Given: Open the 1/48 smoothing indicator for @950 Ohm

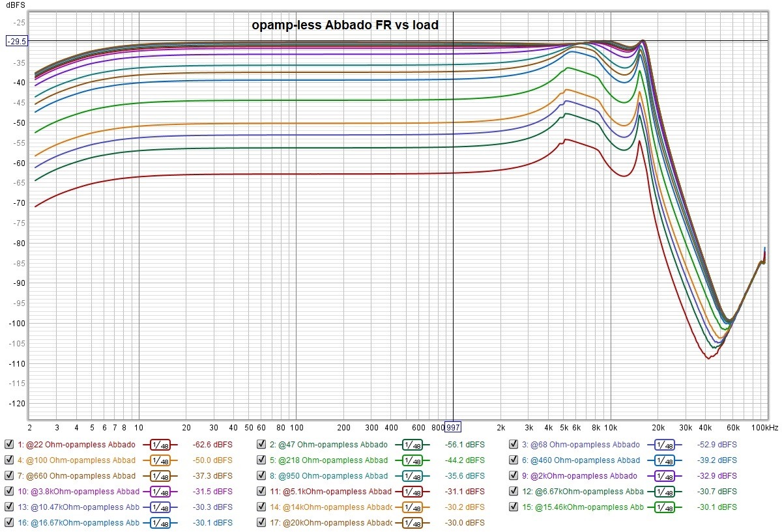Looking at the screenshot, I should tap(412, 477).
